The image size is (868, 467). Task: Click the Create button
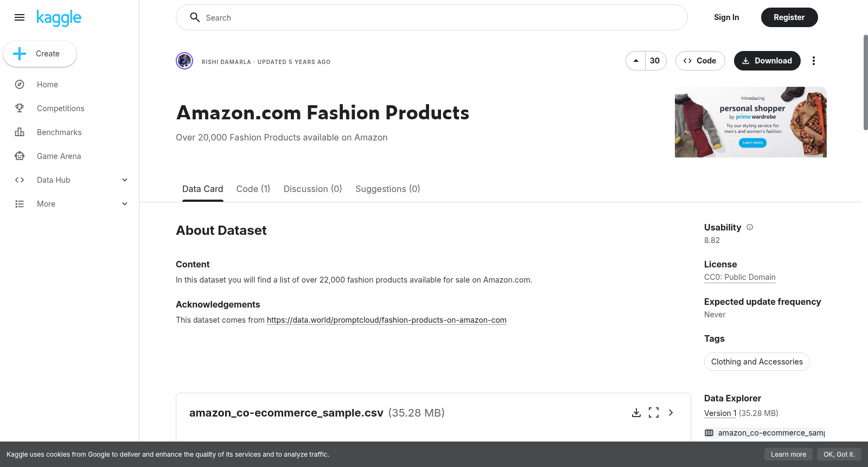(40, 54)
